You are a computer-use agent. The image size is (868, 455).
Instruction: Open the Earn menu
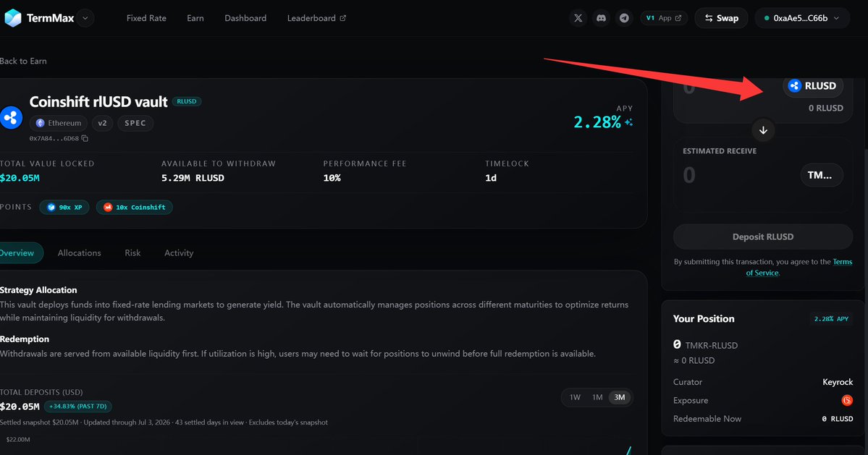pos(195,18)
